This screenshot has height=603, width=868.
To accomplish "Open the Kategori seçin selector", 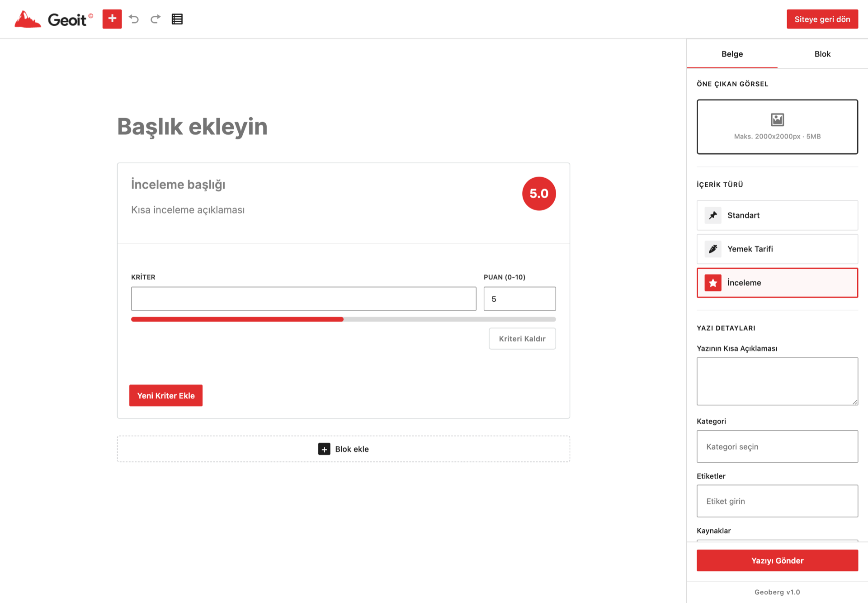I will (777, 446).
